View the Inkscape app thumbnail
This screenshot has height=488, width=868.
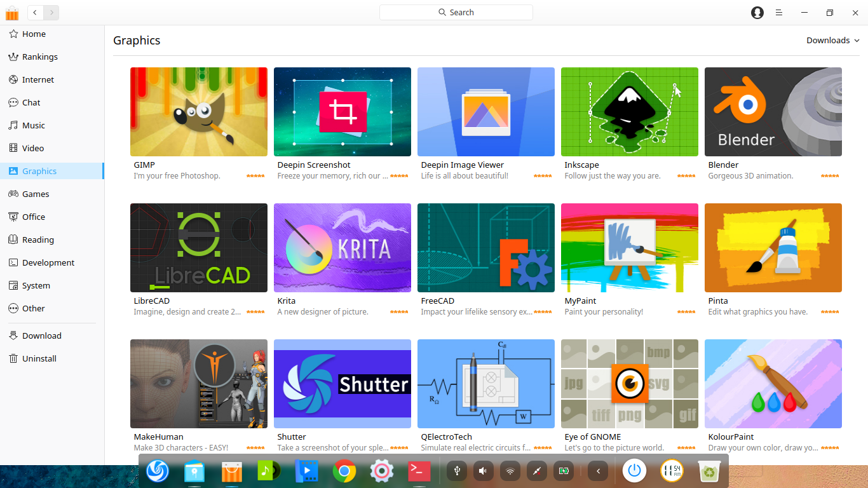tap(630, 112)
